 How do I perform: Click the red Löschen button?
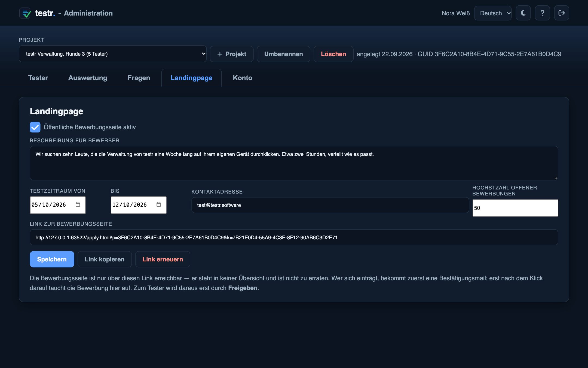coord(333,54)
